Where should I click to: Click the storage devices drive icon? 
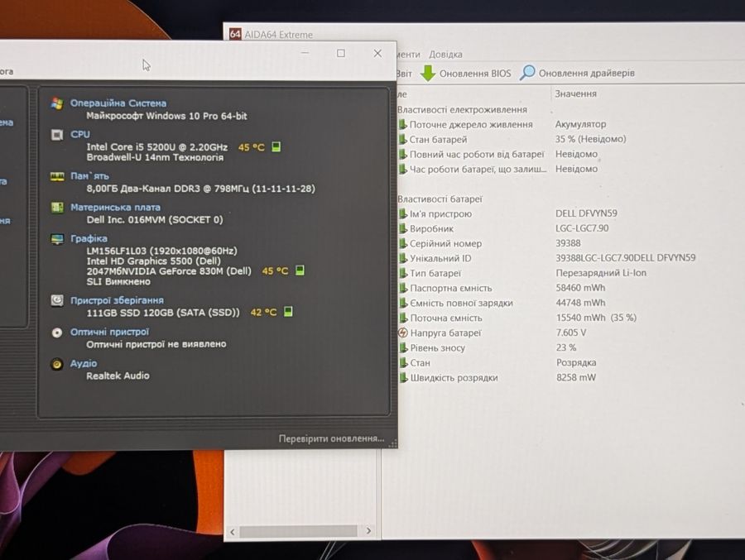click(x=57, y=300)
